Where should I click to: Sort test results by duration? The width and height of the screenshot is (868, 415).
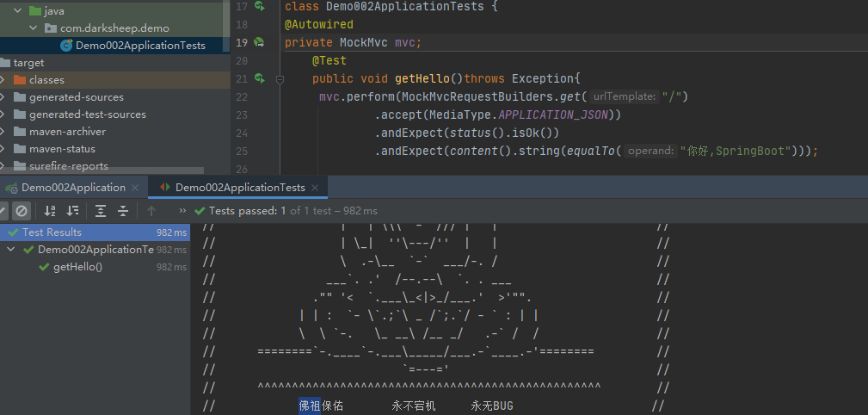73,211
